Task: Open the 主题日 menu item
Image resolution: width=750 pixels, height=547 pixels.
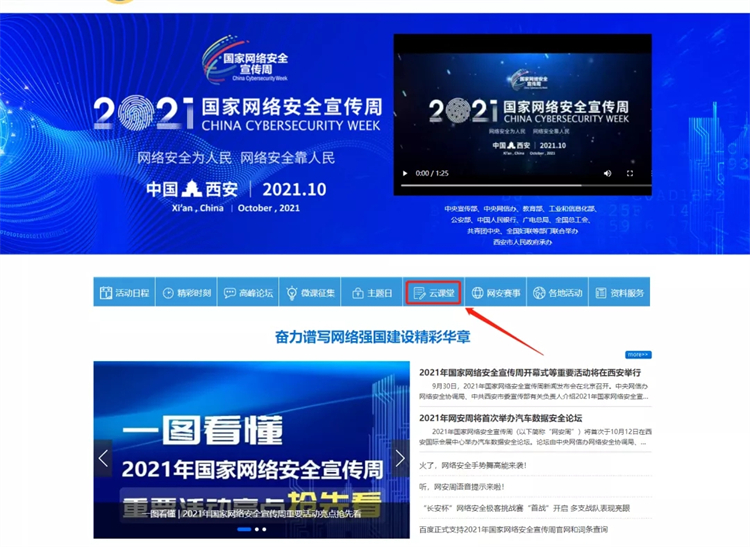Action: pos(372,293)
